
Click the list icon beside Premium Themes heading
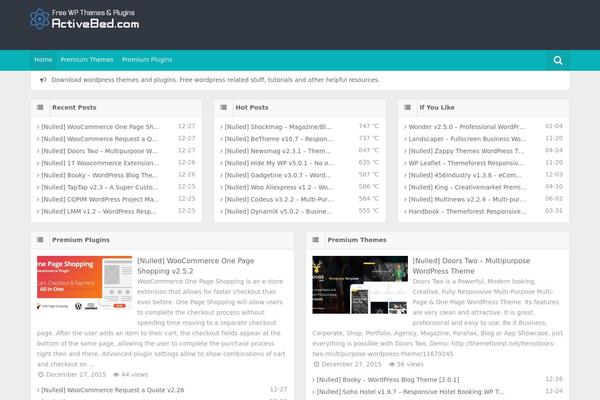pos(316,240)
